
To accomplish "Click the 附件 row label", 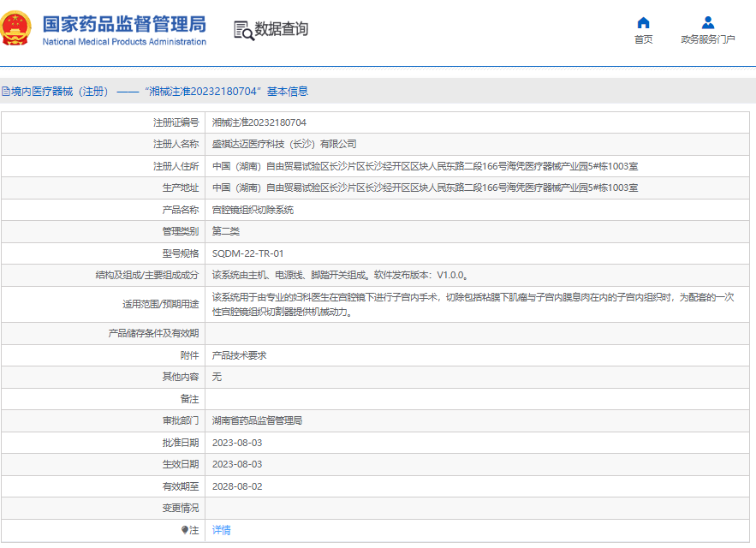I will point(189,355).
